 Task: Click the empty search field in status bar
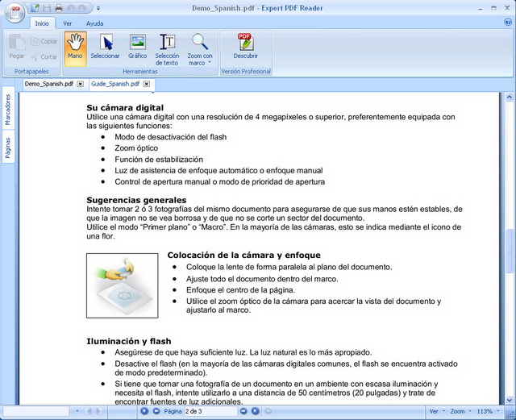35,411
